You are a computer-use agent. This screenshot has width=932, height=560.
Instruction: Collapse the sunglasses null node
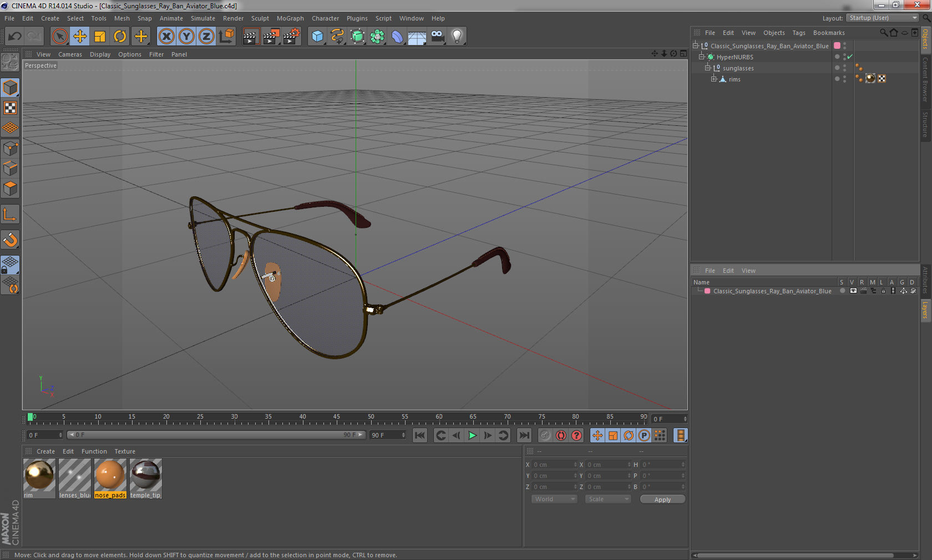707,68
